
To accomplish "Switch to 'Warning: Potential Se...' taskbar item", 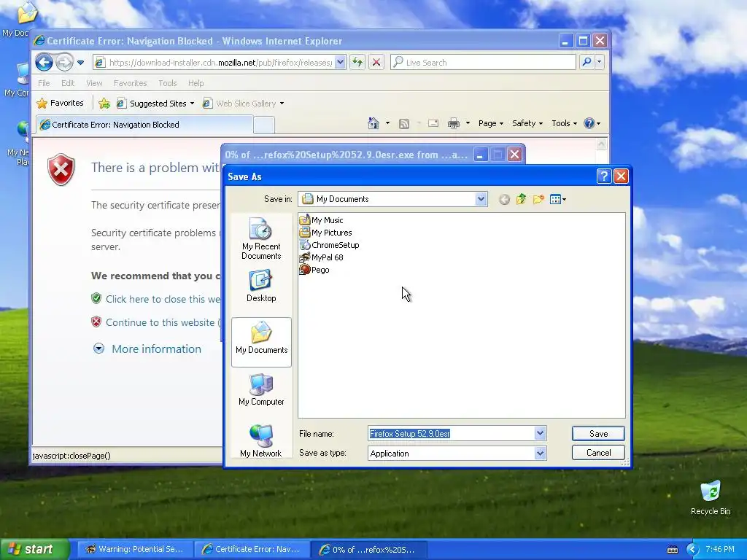I will click(134, 549).
